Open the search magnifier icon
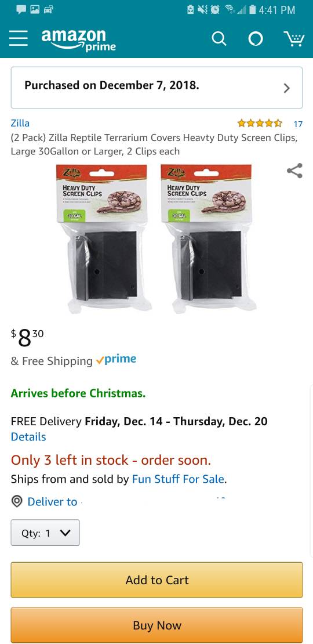Viewport: 313px width, 644px height. pyautogui.click(x=219, y=39)
